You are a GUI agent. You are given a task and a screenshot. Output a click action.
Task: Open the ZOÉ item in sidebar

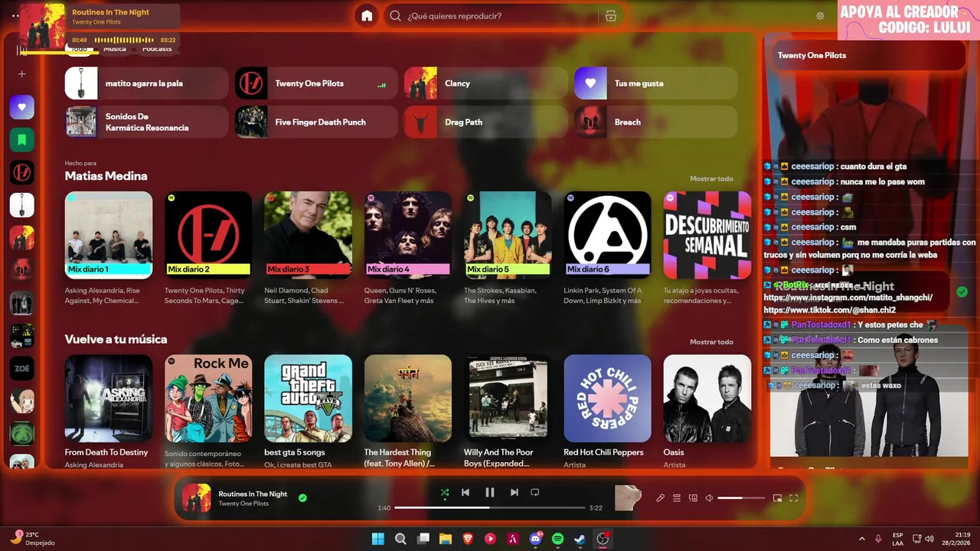[x=21, y=368]
